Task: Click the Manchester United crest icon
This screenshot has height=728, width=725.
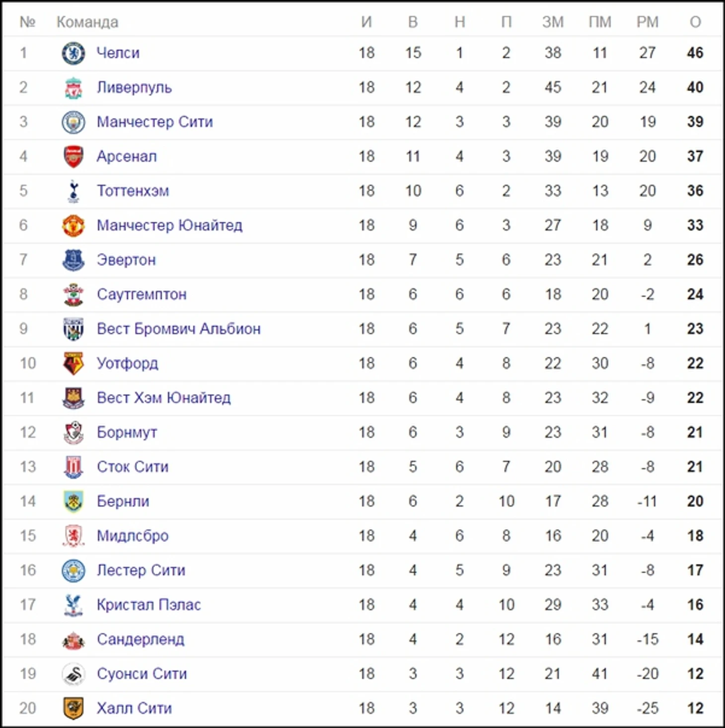Action: click(x=73, y=226)
